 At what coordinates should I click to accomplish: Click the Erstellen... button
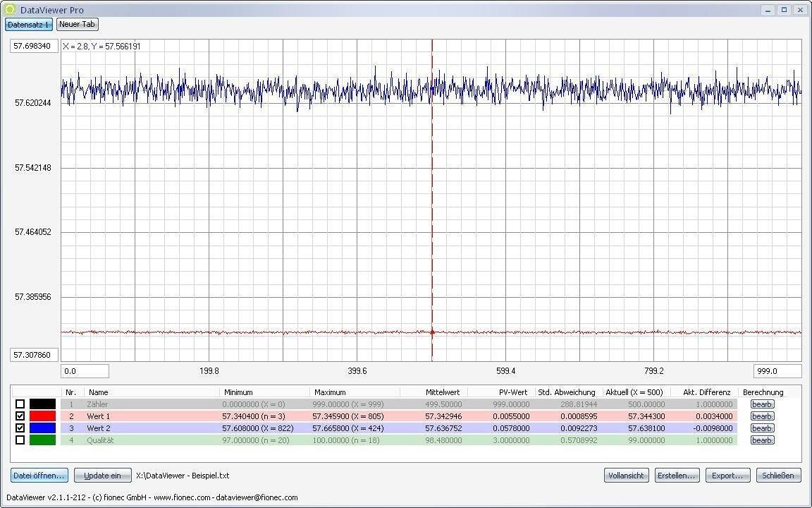point(677,476)
